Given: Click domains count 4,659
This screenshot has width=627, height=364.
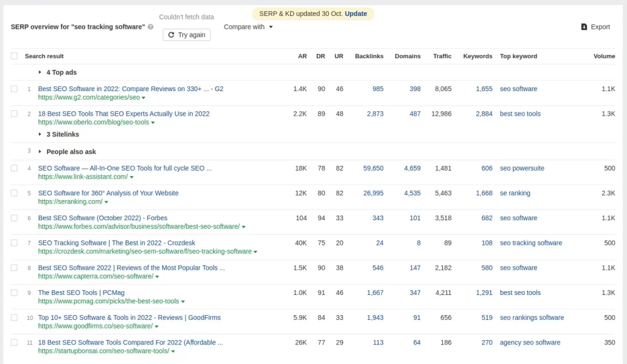Looking at the screenshot, I should pos(412,168).
